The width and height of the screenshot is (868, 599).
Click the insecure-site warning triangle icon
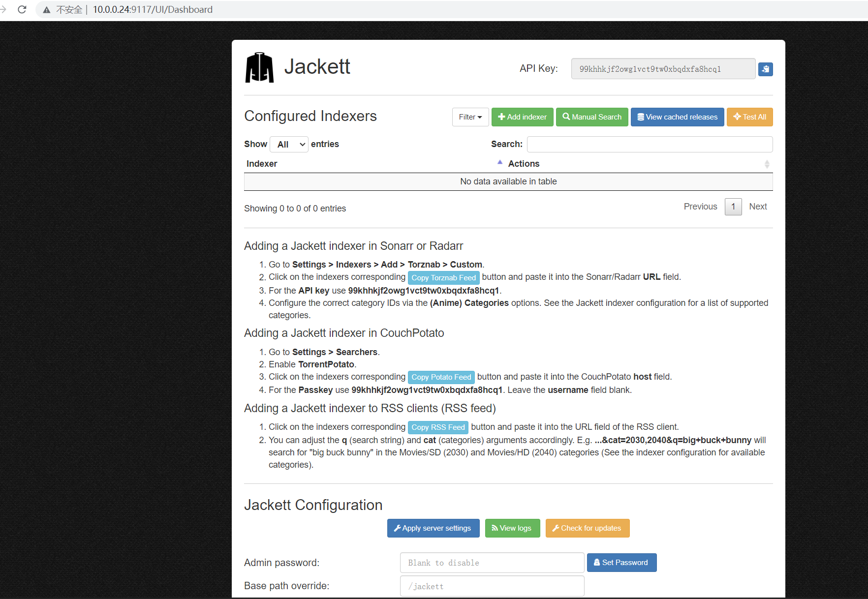click(47, 10)
